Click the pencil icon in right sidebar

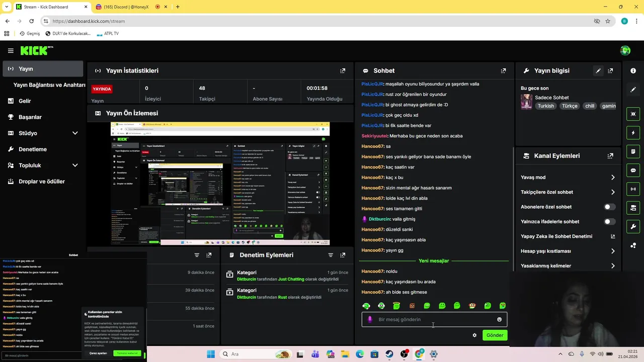coord(633,89)
